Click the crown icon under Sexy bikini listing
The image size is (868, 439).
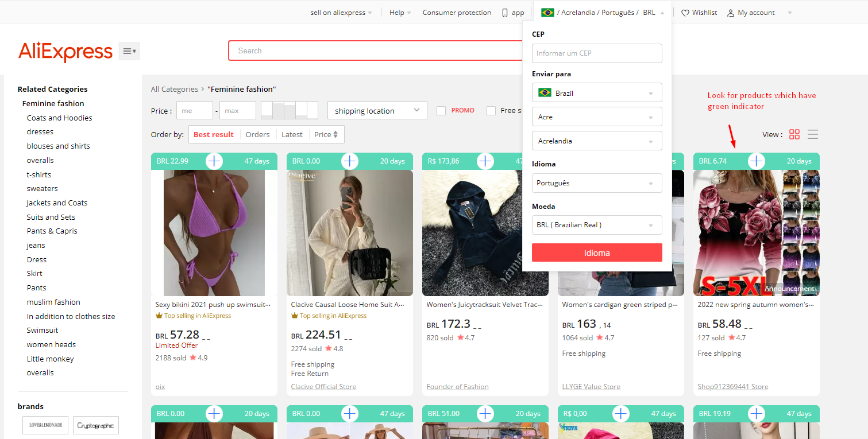[x=159, y=316]
